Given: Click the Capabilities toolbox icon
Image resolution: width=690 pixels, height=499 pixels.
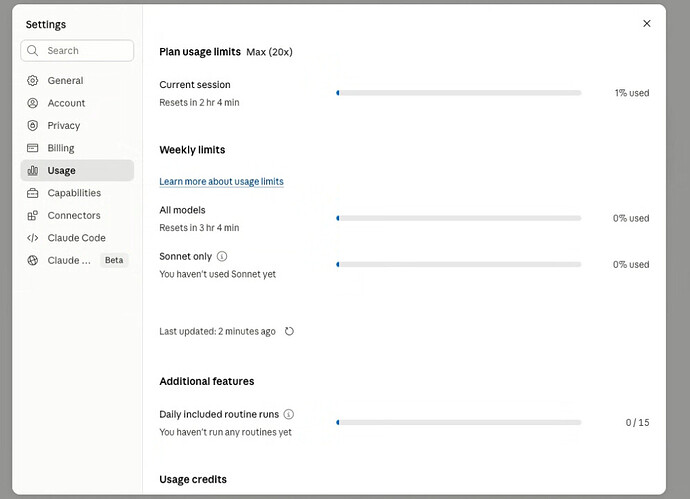Looking at the screenshot, I should click(x=33, y=193).
